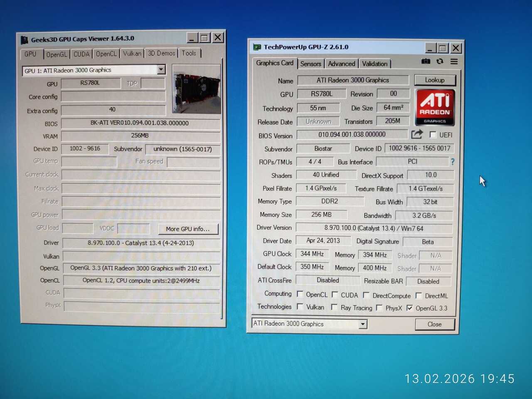532x399 pixels.
Task: Open the Validation tab in GPU-Z
Action: pos(375,64)
